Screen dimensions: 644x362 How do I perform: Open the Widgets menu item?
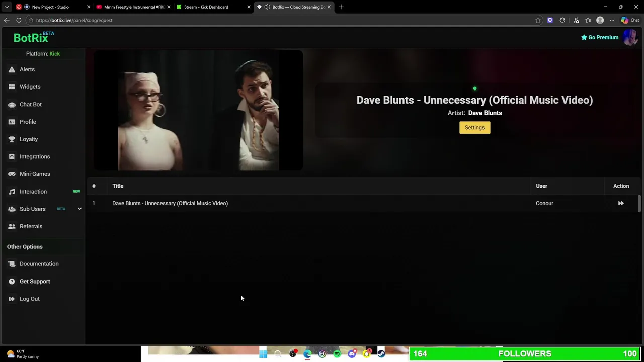point(30,87)
